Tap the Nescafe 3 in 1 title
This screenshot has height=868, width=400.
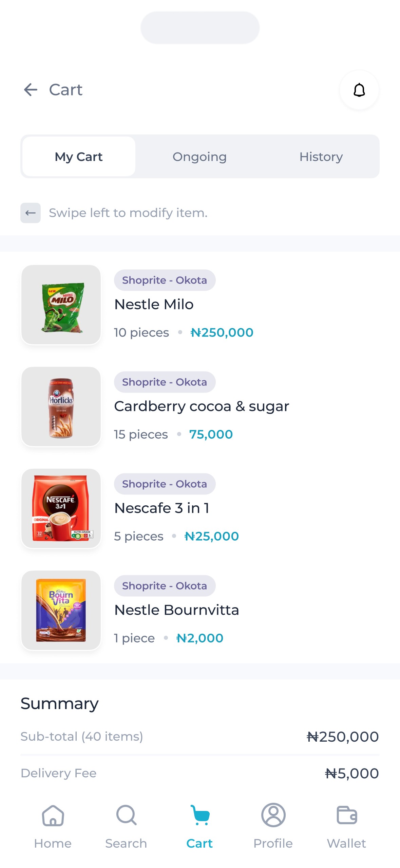(162, 508)
